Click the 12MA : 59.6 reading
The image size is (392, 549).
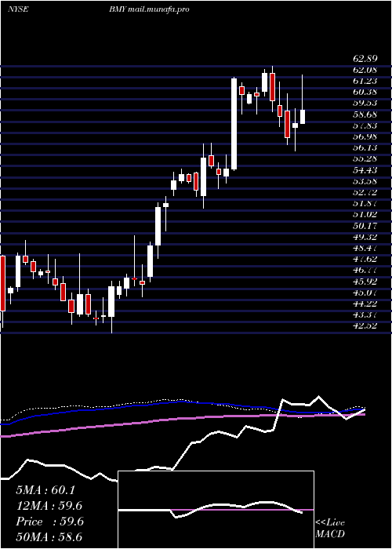(x=49, y=506)
